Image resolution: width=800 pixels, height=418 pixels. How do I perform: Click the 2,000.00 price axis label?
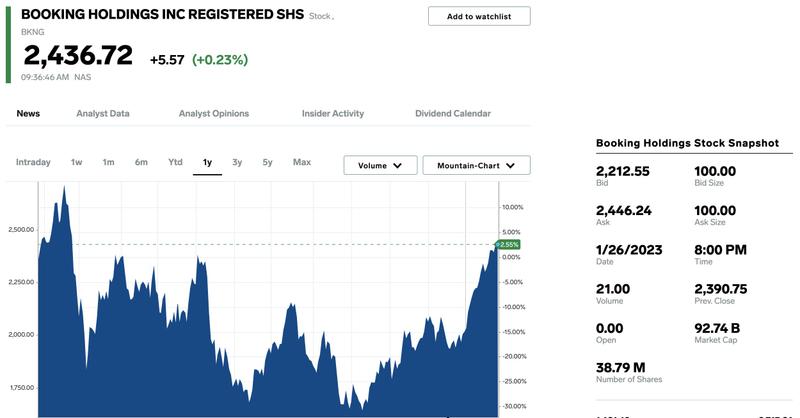(x=21, y=335)
